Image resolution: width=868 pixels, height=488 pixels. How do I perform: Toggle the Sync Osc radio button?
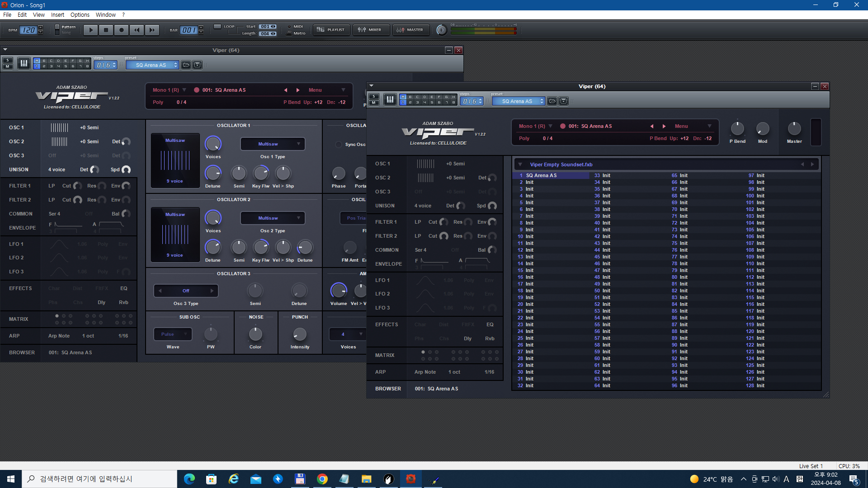339,145
